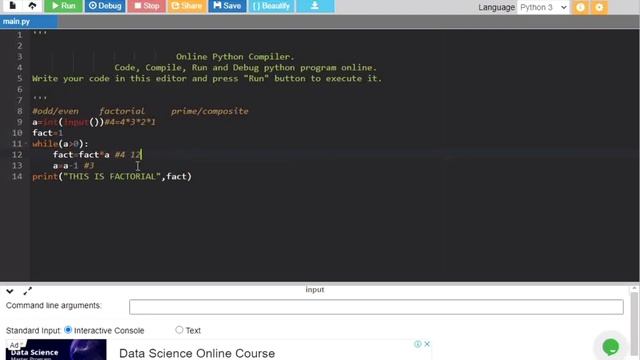Open the green chat bubble icon
This screenshot has width=640, height=360.
(611, 347)
